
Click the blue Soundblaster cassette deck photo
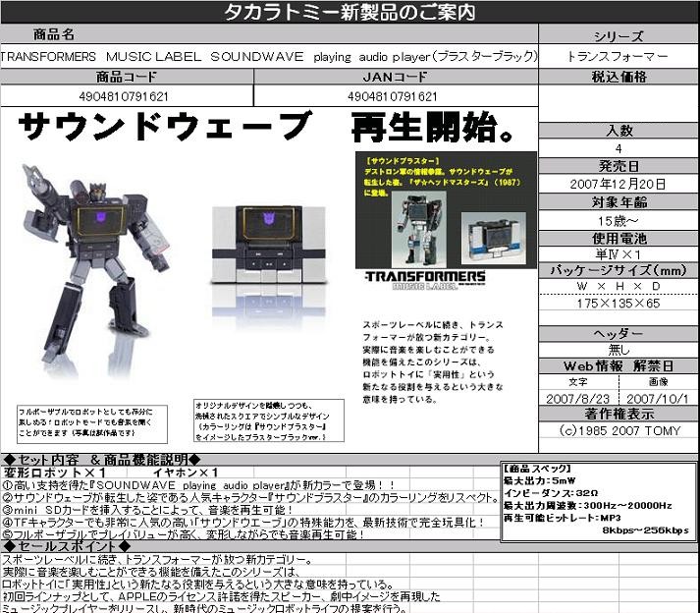click(494, 238)
